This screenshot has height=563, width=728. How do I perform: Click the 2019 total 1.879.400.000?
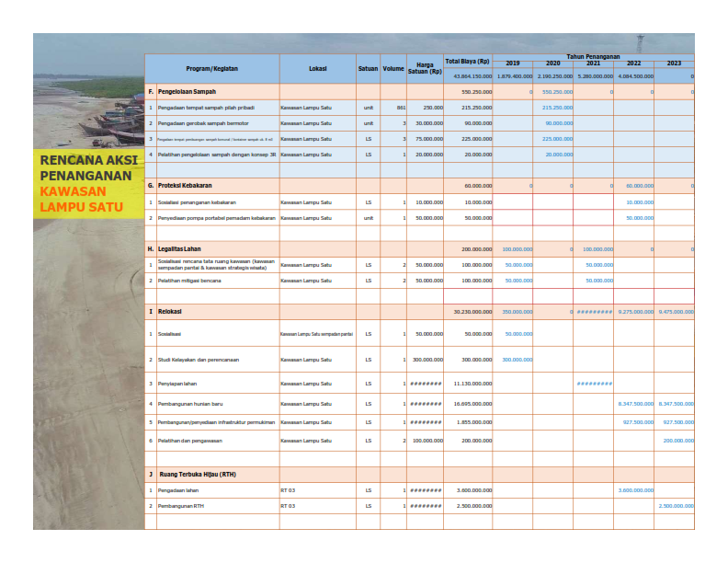coord(515,76)
